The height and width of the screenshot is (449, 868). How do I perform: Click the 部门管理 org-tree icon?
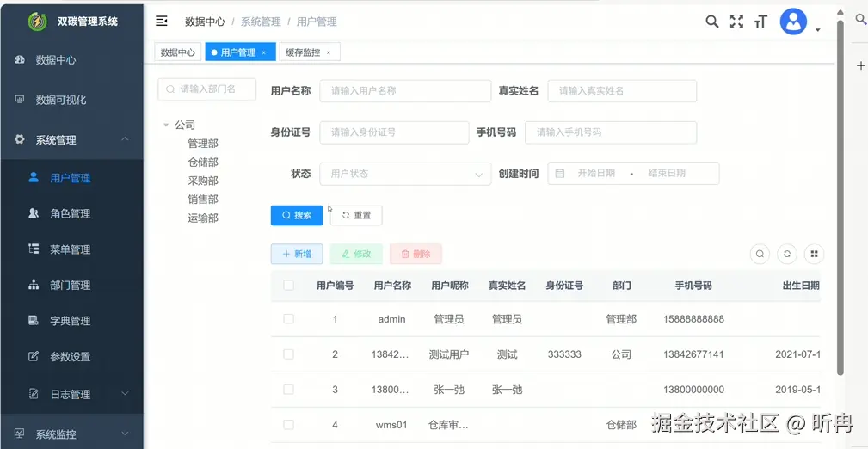34,285
